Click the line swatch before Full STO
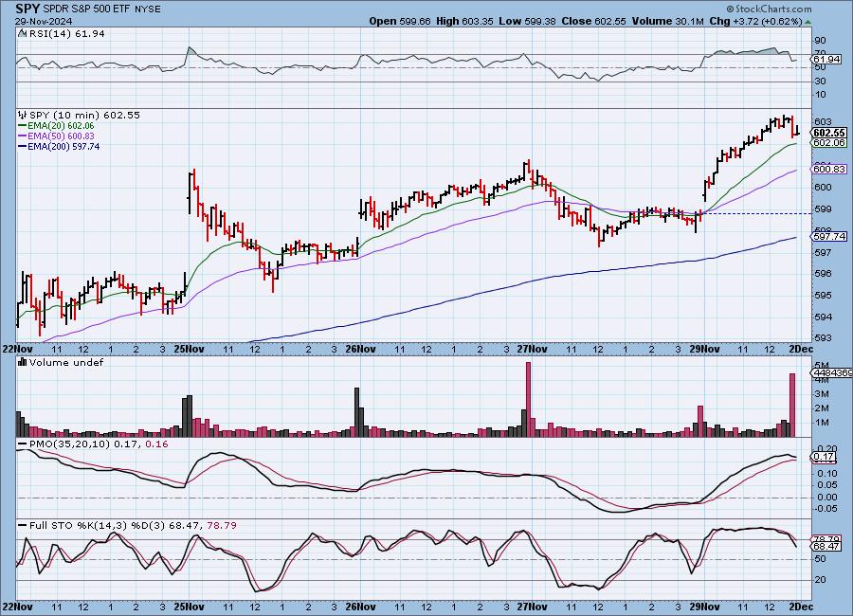The width and height of the screenshot is (853, 616). point(23,526)
